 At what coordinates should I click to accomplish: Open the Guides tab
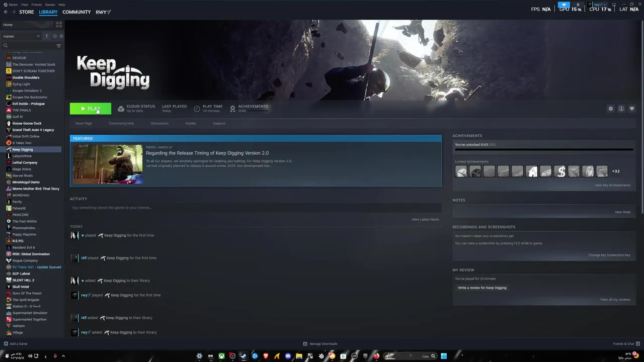pos(191,123)
